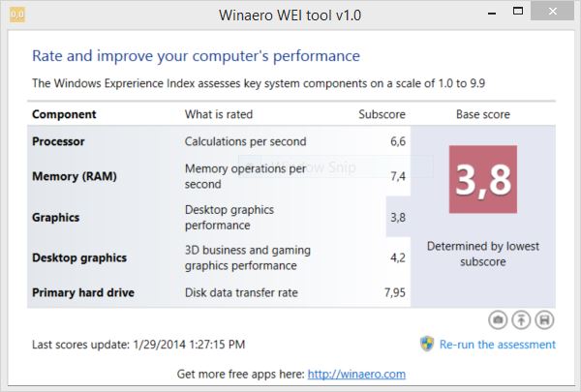Click the Base score column header
This screenshot has width=581, height=392.
pos(483,114)
